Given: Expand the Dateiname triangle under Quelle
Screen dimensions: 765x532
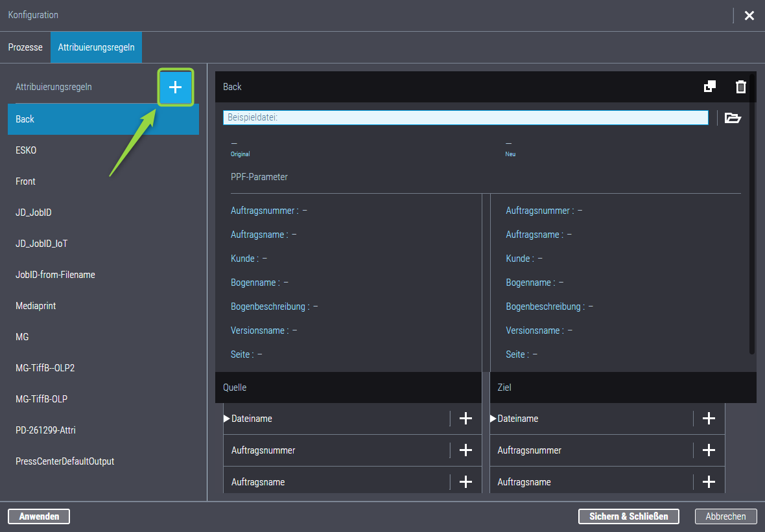Looking at the screenshot, I should click(x=226, y=419).
